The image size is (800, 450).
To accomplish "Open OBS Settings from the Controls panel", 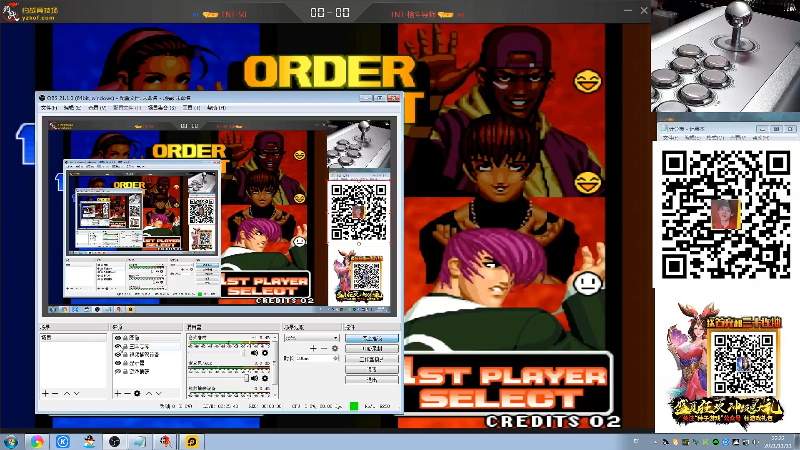I will (371, 369).
